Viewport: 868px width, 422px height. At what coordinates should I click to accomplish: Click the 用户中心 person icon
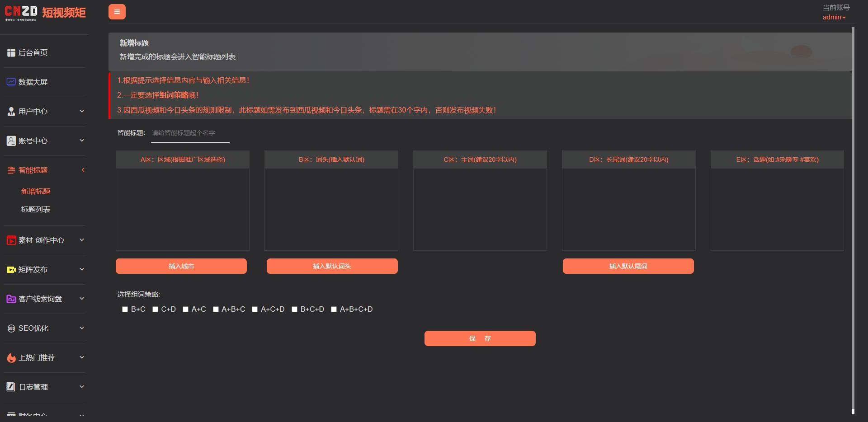pyautogui.click(x=11, y=112)
